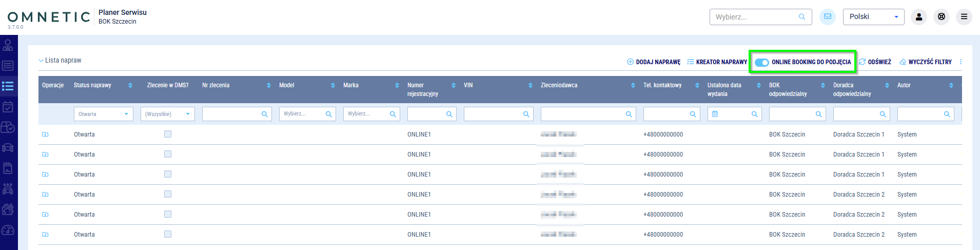Open the Polski language dropdown
This screenshot has width=980, height=250.
point(873,17)
